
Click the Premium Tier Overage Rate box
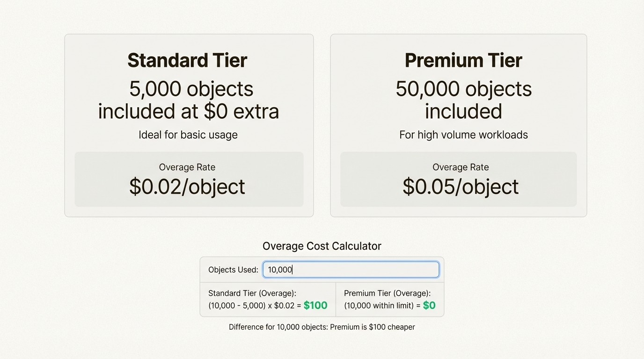459,179
